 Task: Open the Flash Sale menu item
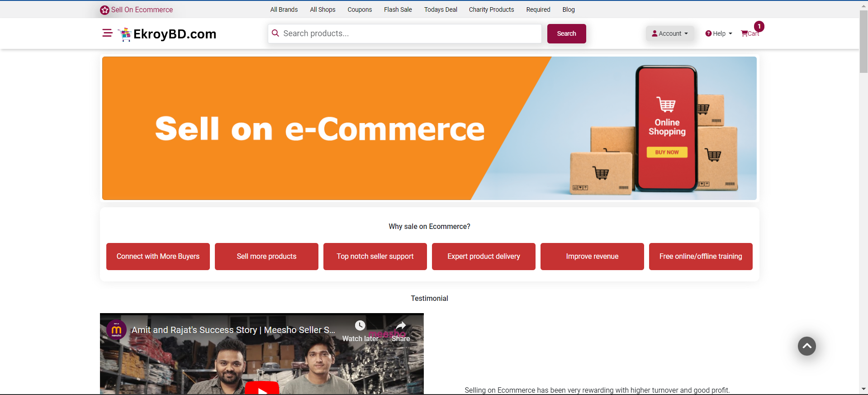click(398, 10)
